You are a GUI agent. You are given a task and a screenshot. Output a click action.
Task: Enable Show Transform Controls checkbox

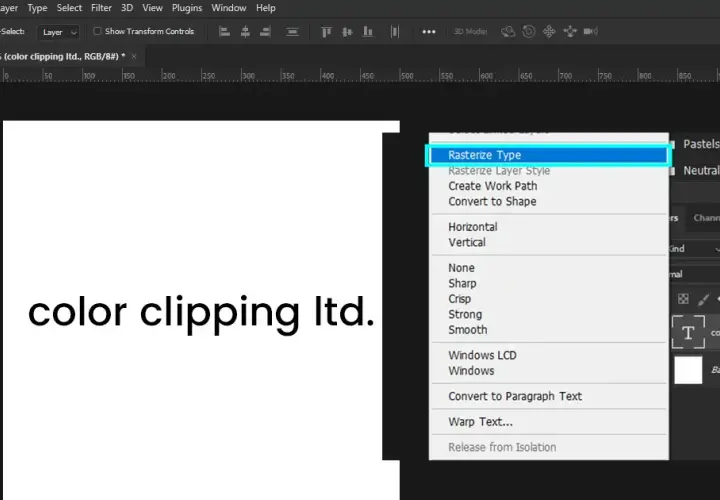click(x=97, y=31)
